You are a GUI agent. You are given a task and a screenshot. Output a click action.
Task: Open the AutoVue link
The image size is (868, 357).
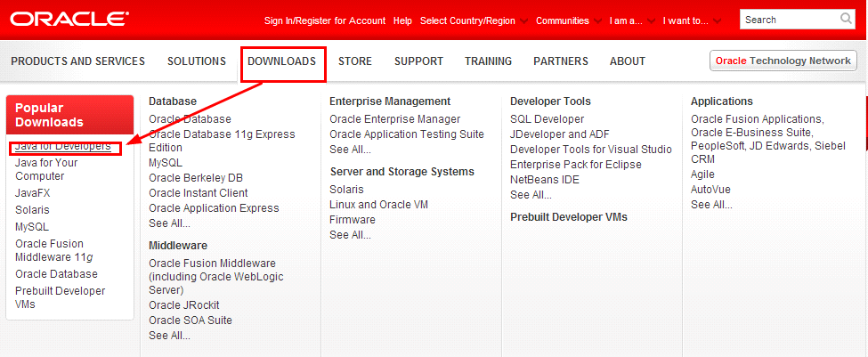click(x=710, y=190)
